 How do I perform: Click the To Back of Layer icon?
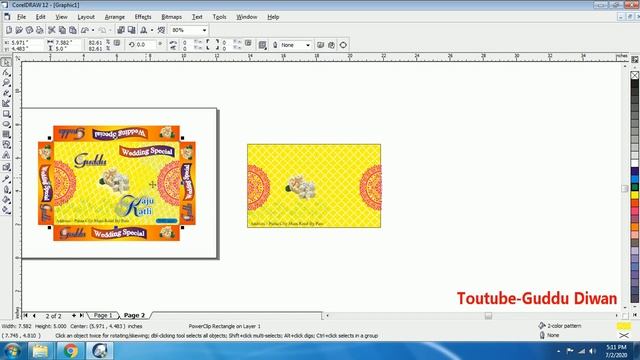click(331, 45)
